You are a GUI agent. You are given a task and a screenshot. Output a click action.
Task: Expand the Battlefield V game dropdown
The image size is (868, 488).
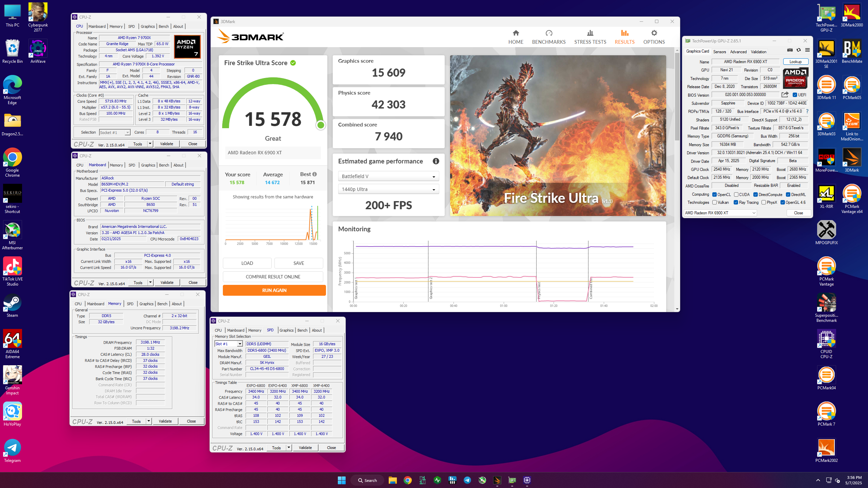(388, 176)
